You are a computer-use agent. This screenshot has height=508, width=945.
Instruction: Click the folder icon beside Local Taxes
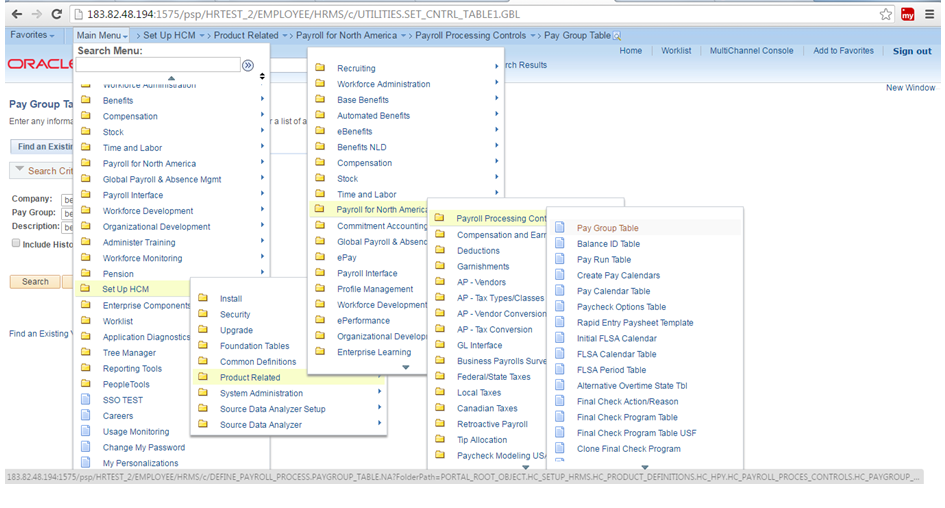440,392
